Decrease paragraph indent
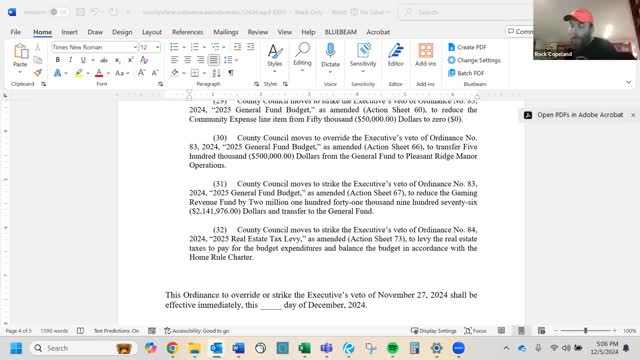The height and width of the screenshot is (360, 640). point(238,47)
